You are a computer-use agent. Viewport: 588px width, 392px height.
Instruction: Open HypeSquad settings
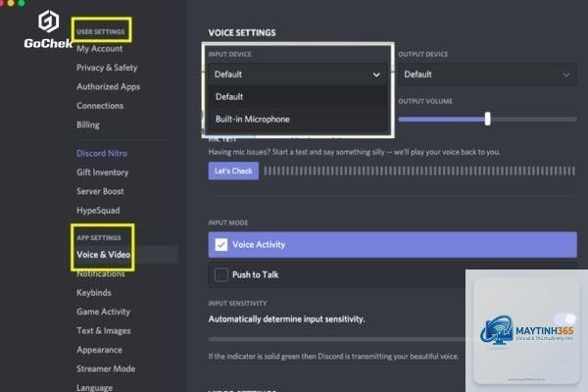point(98,211)
